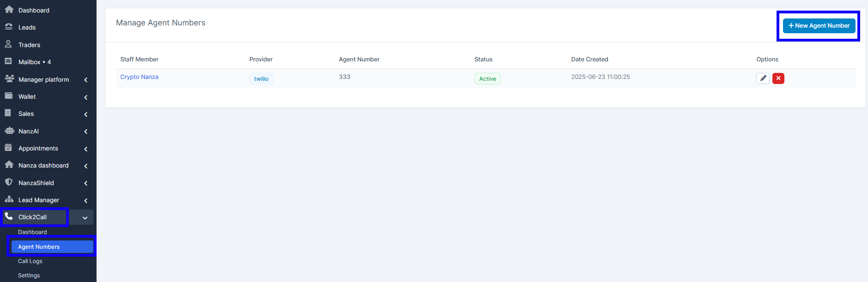The width and height of the screenshot is (868, 282).
Task: Click the NanzAI robot icon
Action: [9, 131]
